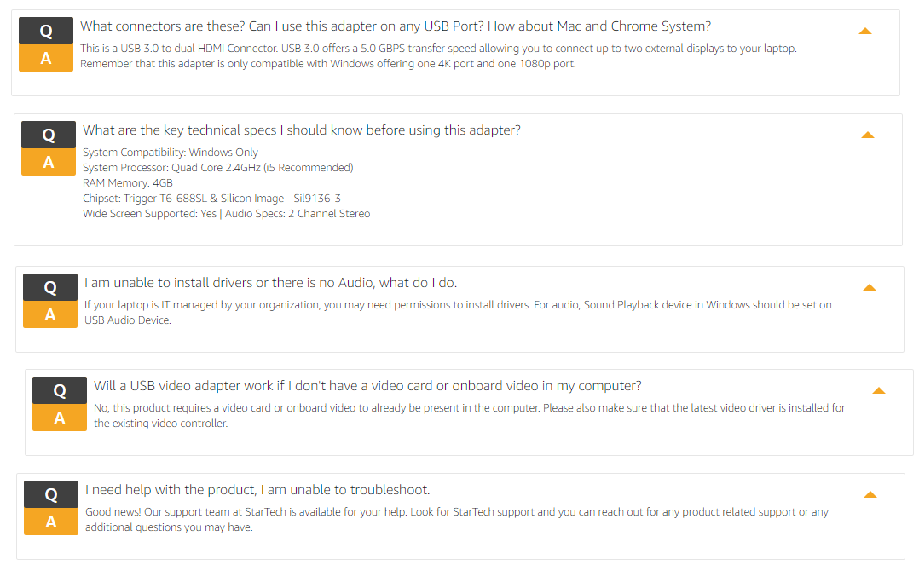This screenshot has width=919, height=588.
Task: Click 'What are the key technical specs' heading
Action: coord(301,130)
